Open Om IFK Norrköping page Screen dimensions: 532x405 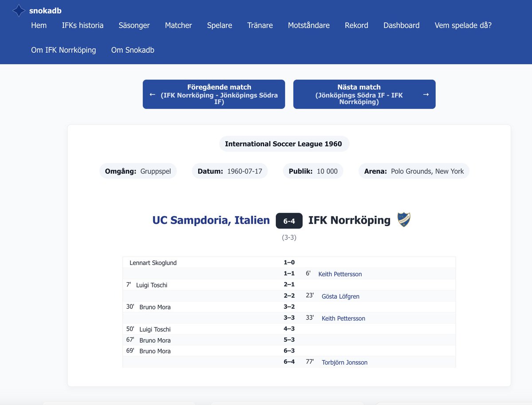click(63, 50)
